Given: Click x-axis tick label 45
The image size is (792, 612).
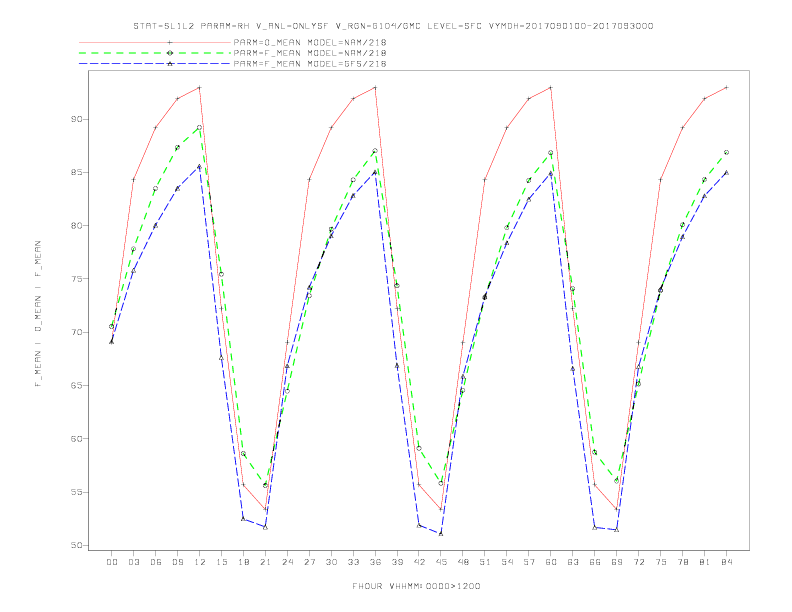Looking at the screenshot, I should tap(441, 562).
